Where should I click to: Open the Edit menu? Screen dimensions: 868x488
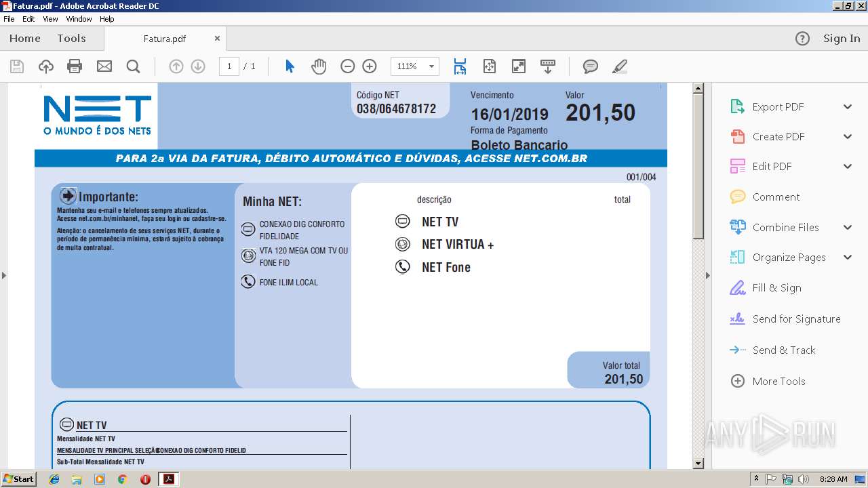tap(28, 19)
